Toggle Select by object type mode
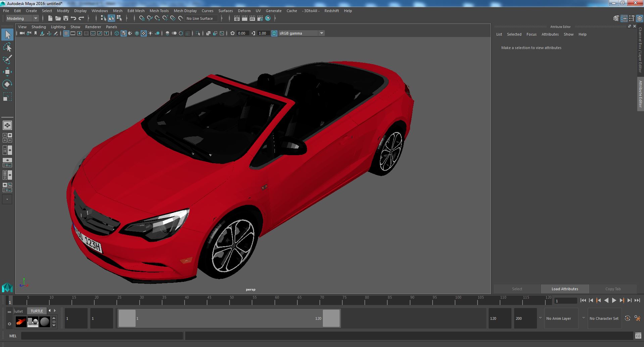The height and width of the screenshot is (347, 644). [111, 18]
